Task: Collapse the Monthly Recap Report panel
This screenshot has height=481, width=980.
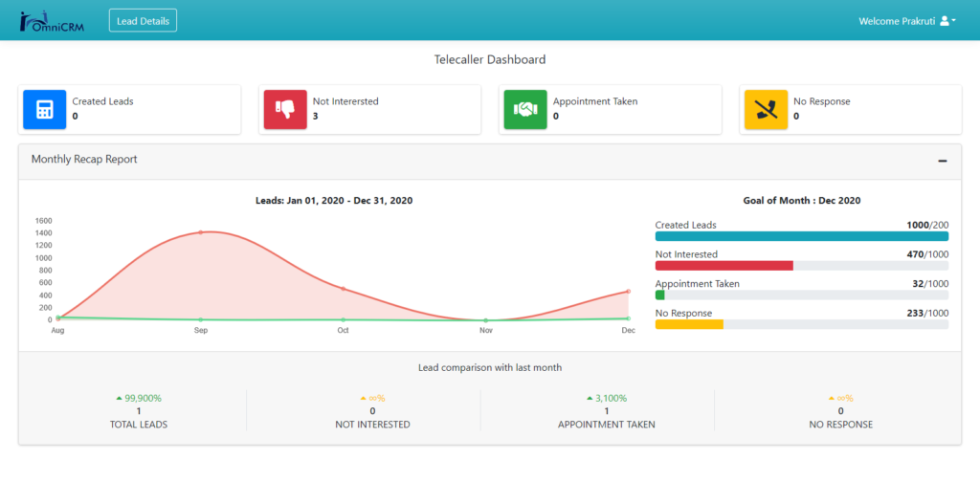Action: tap(943, 161)
